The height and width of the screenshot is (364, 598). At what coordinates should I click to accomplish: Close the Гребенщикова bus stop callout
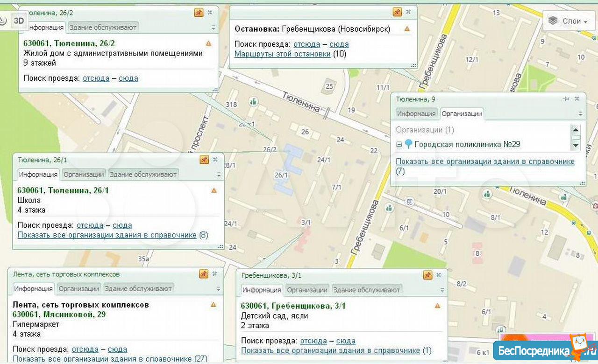point(408,12)
